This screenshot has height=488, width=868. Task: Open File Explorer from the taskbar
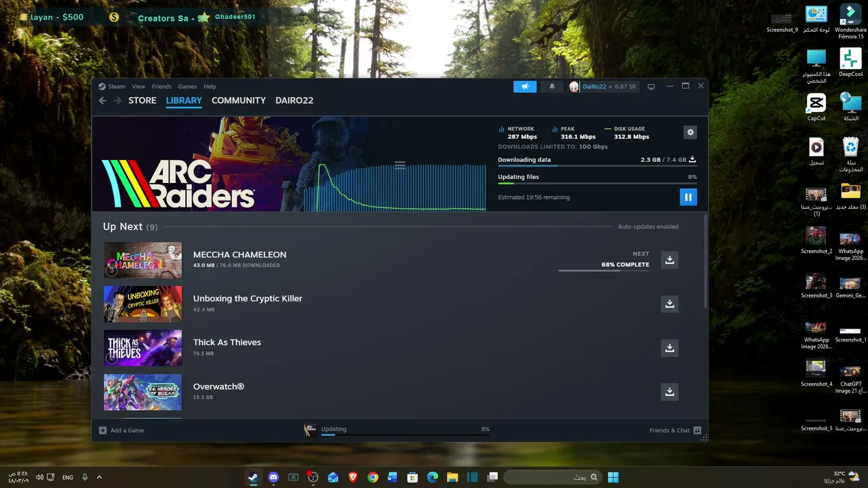[x=452, y=477]
